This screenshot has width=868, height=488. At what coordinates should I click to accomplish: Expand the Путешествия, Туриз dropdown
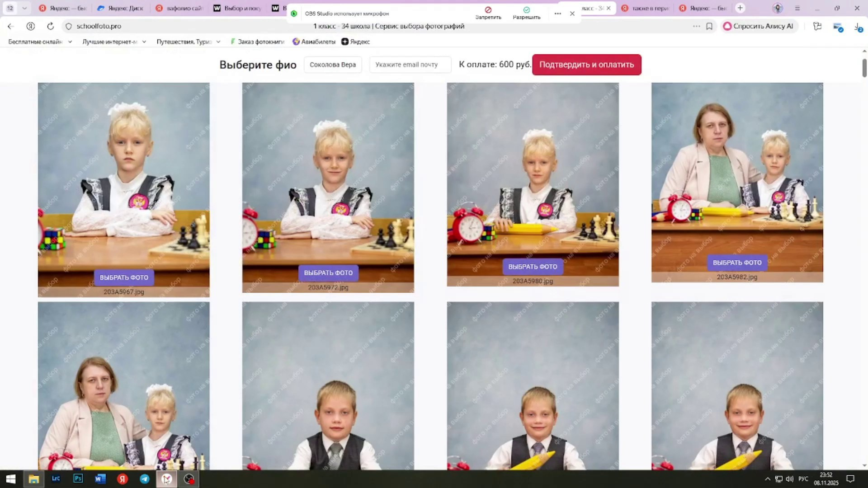(x=218, y=41)
